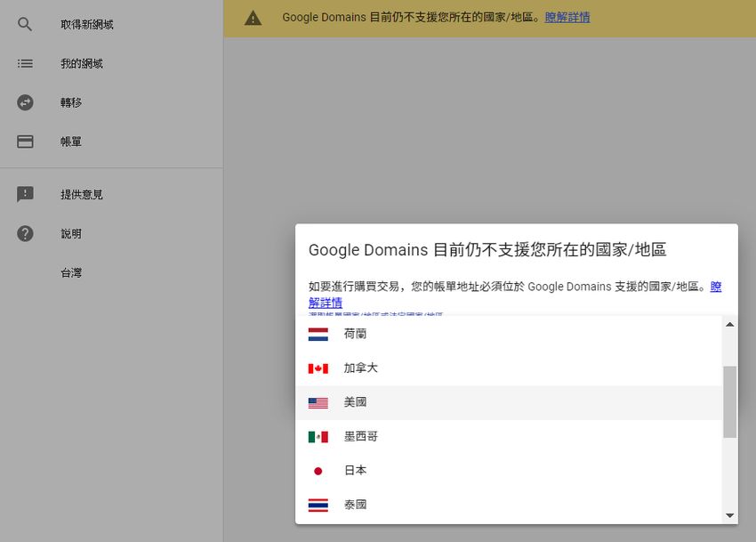Click the 台灣 region label in sidebar
This screenshot has width=756, height=542.
71,273
